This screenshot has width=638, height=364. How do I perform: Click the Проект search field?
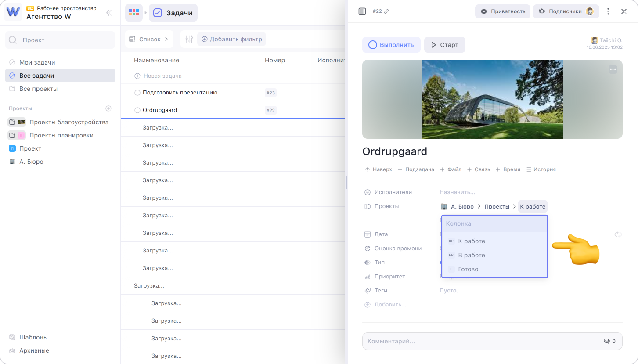(60, 40)
